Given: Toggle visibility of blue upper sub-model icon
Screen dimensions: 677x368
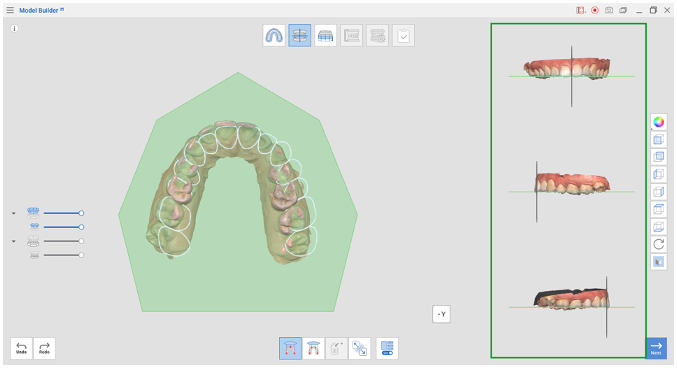Looking at the screenshot, I should 35,227.
